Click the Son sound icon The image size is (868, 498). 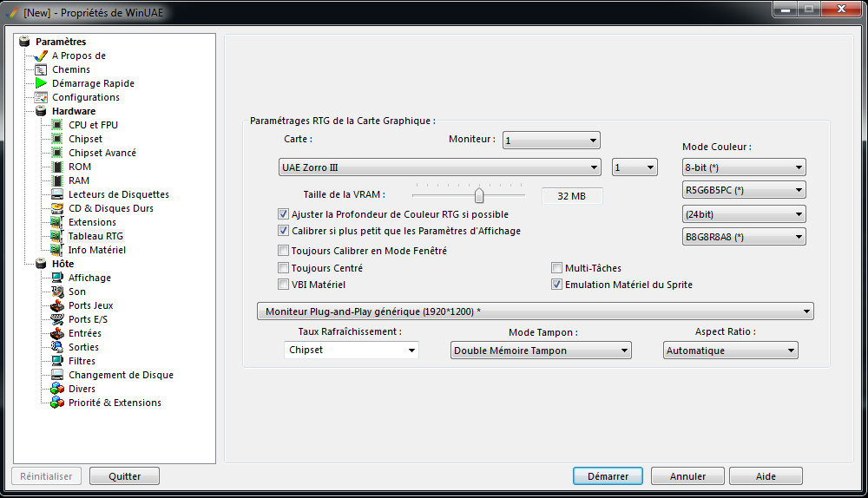(x=57, y=291)
